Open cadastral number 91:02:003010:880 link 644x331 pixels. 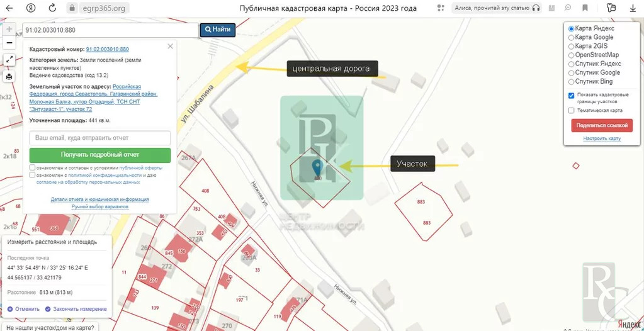point(107,49)
